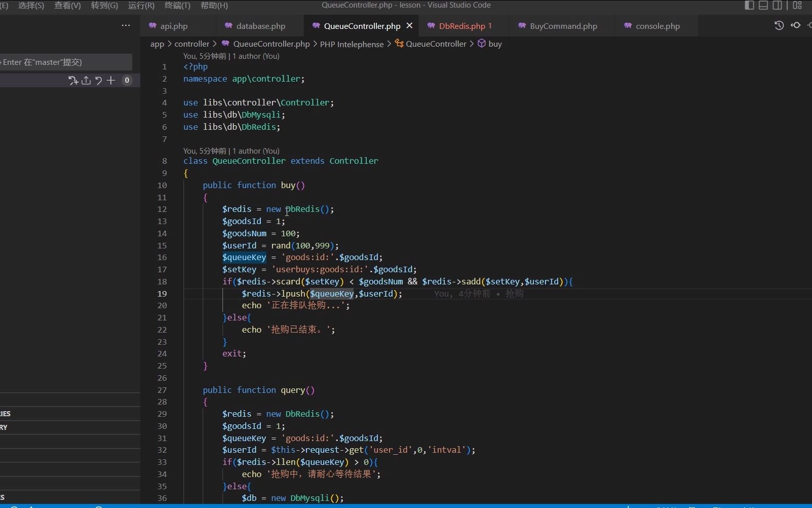Image resolution: width=812 pixels, height=508 pixels.
Task: Click 'scard' method call on line 18
Action: (288, 281)
